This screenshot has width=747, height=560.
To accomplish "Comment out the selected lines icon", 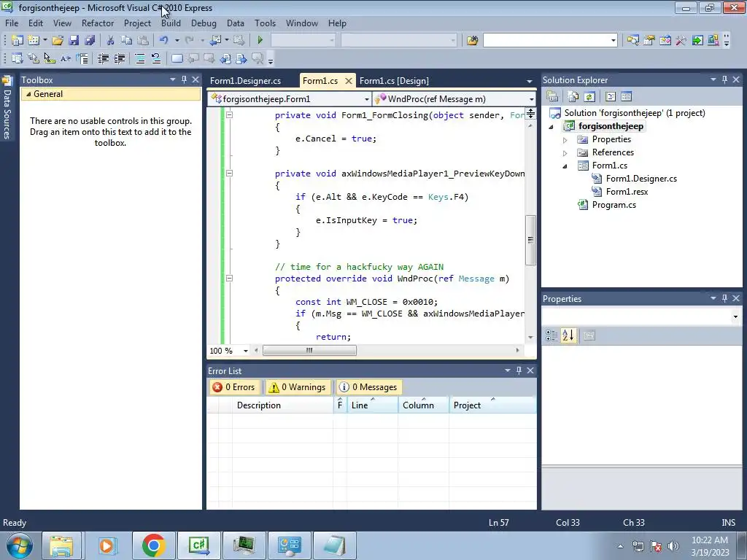I will [140, 58].
